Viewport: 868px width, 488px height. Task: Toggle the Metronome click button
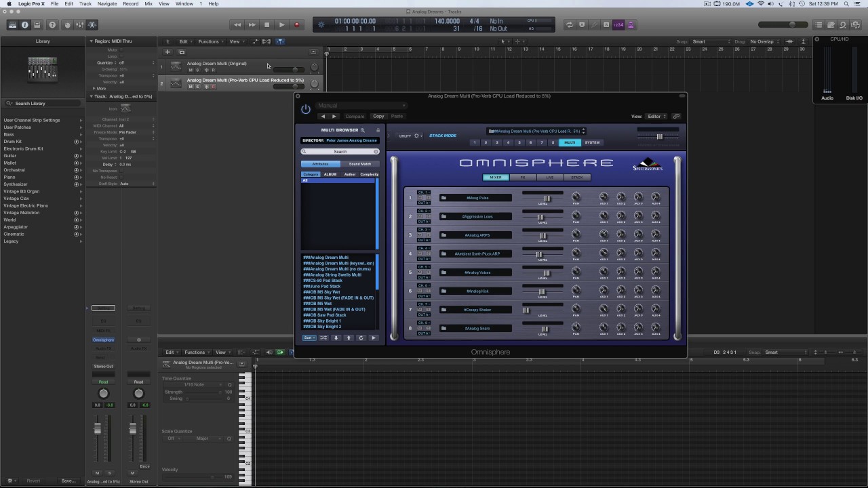(631, 25)
